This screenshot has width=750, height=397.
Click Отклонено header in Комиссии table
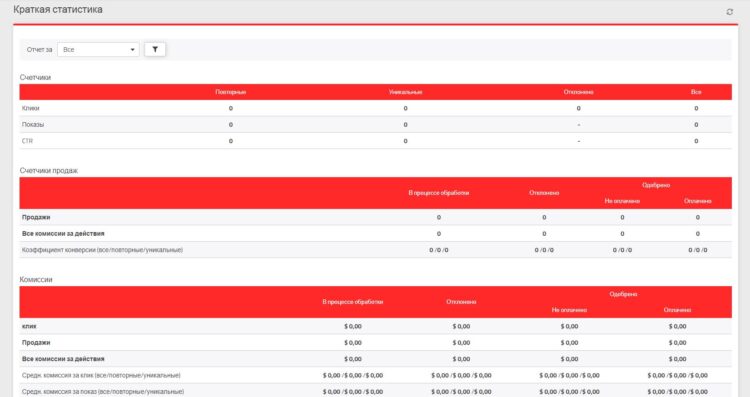[x=461, y=302]
